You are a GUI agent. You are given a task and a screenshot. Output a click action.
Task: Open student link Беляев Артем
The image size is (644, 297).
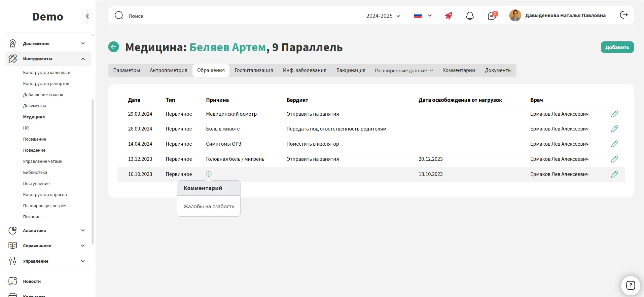227,47
